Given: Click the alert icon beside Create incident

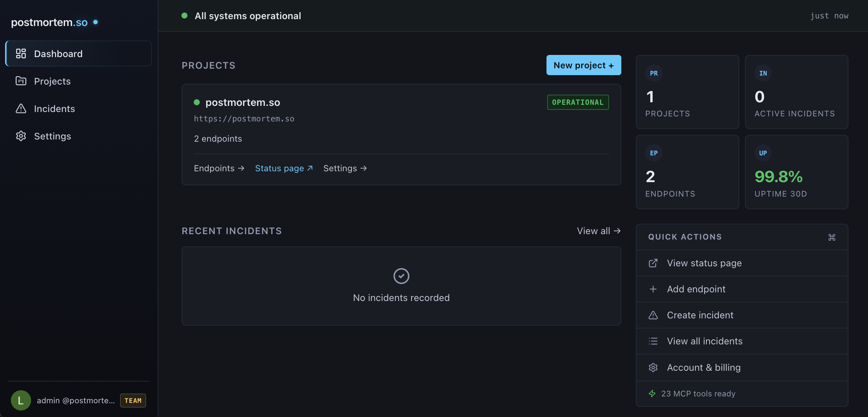Looking at the screenshot, I should (x=653, y=315).
